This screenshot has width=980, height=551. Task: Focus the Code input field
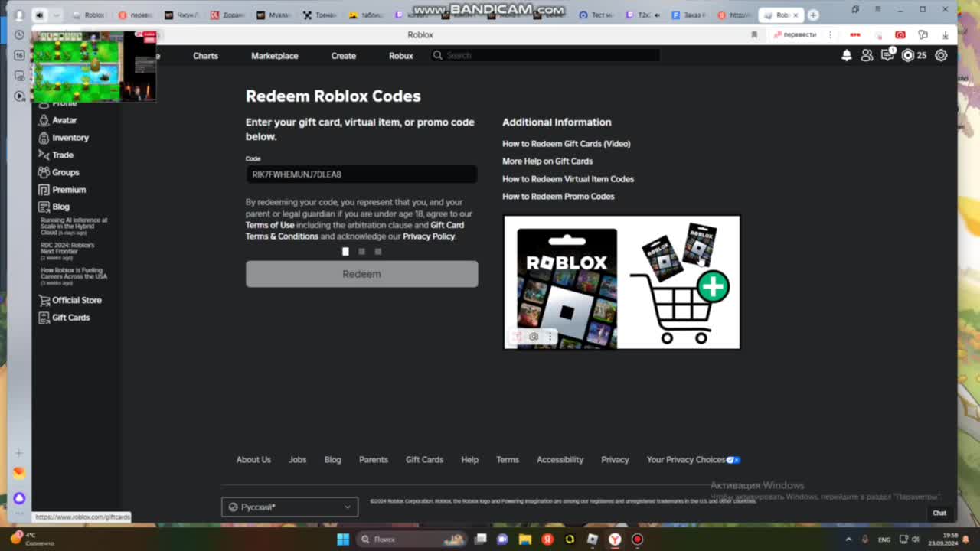click(361, 174)
